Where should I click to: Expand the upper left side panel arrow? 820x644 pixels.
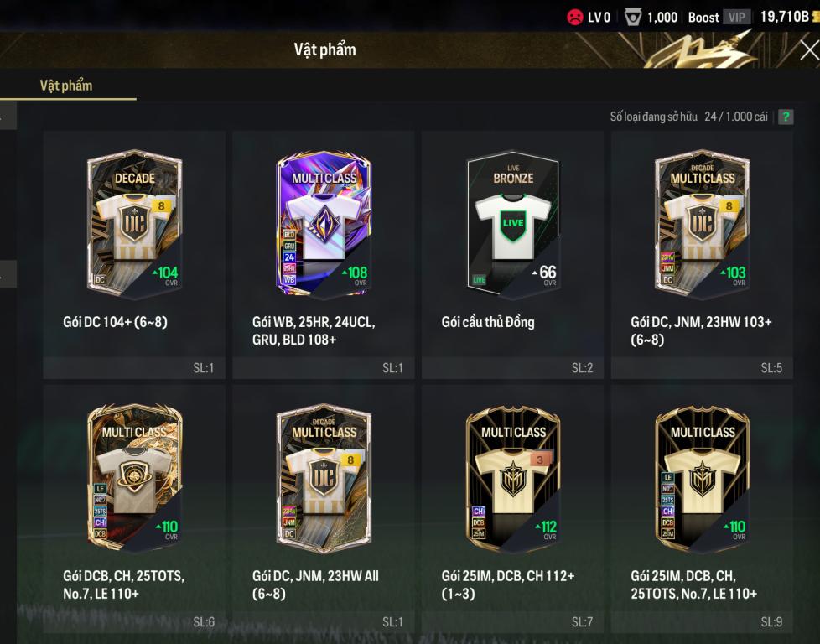point(8,116)
